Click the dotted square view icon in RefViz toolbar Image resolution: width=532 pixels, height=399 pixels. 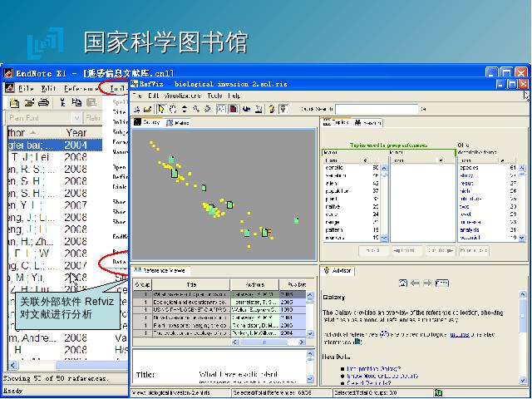point(221,109)
